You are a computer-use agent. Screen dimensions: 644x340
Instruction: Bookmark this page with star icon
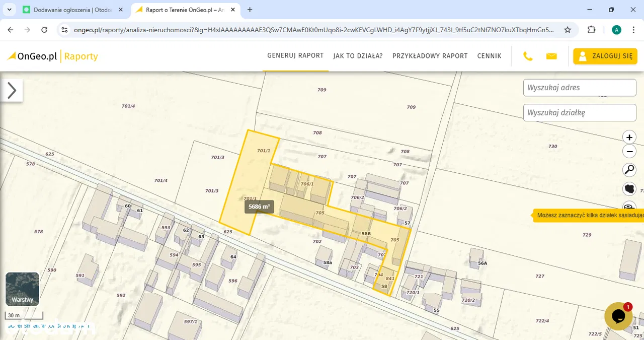click(568, 30)
